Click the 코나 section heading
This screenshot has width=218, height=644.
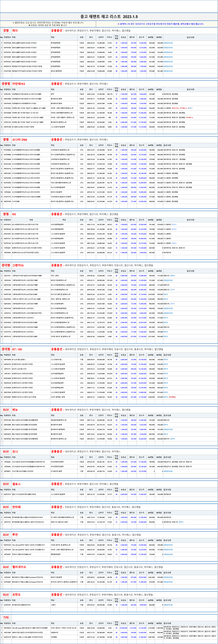coord(15,451)
